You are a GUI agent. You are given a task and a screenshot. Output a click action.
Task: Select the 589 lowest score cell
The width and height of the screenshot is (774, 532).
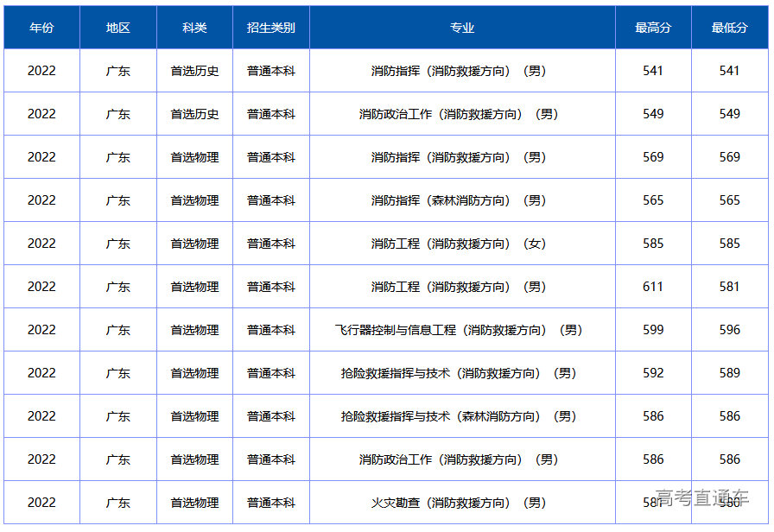click(x=730, y=373)
